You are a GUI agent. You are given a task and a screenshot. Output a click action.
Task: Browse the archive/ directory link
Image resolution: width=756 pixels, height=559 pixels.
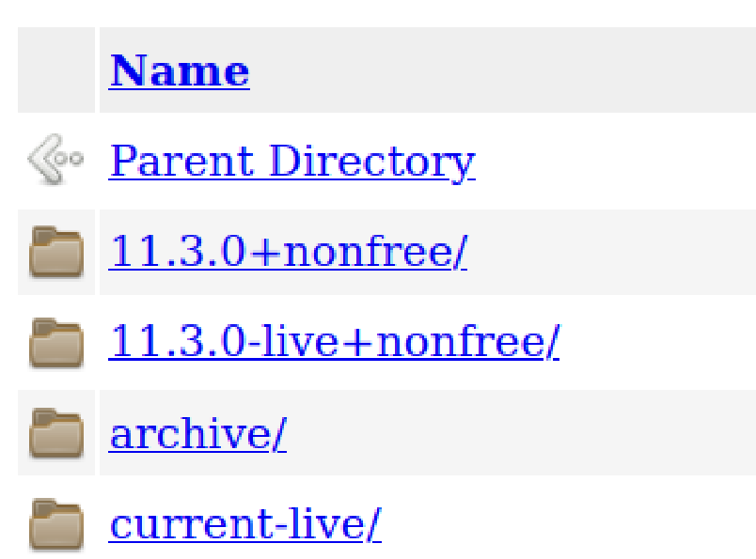click(x=197, y=434)
